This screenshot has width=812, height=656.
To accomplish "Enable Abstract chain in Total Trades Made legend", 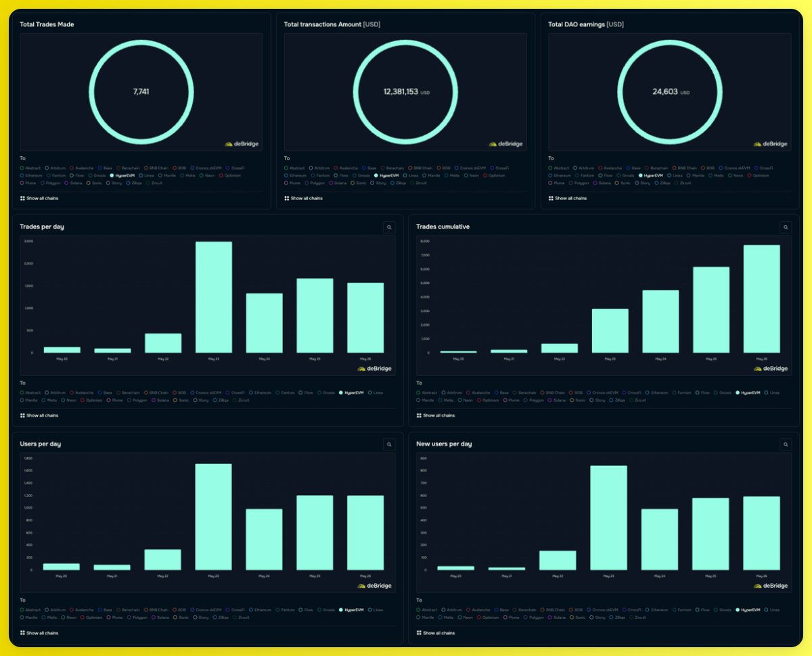I will point(30,168).
